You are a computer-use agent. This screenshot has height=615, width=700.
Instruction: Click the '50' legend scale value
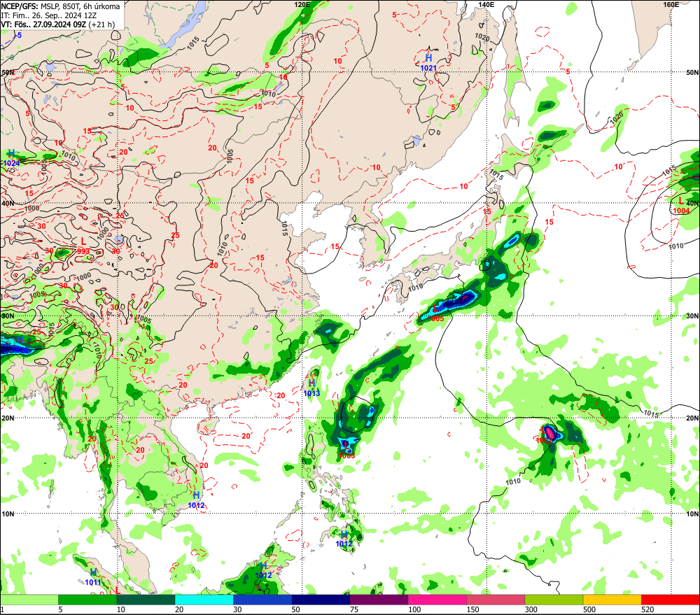296,609
